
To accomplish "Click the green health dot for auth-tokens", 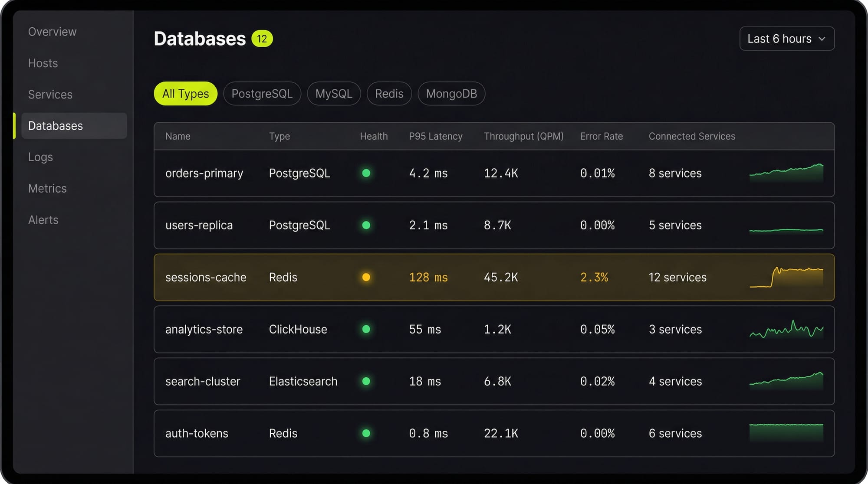I will coord(366,433).
